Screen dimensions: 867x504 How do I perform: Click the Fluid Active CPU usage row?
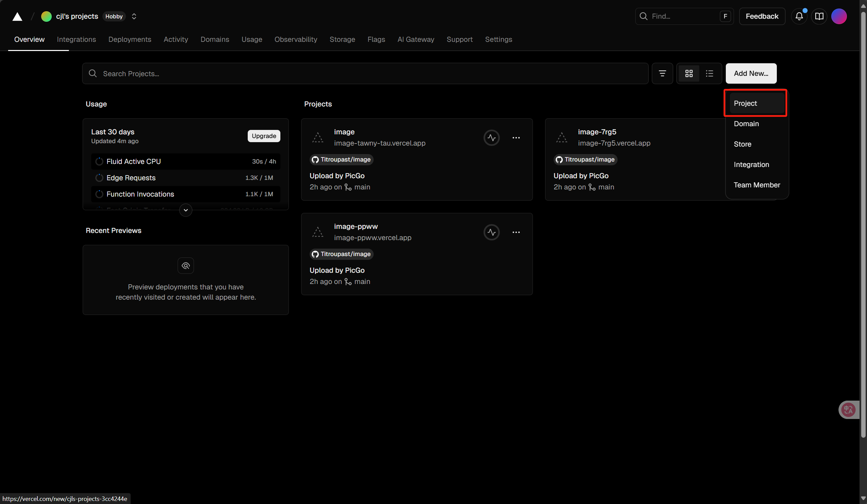(185, 161)
